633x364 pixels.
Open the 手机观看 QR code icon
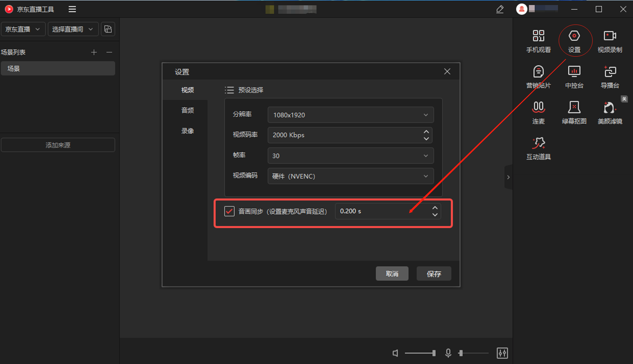point(538,41)
